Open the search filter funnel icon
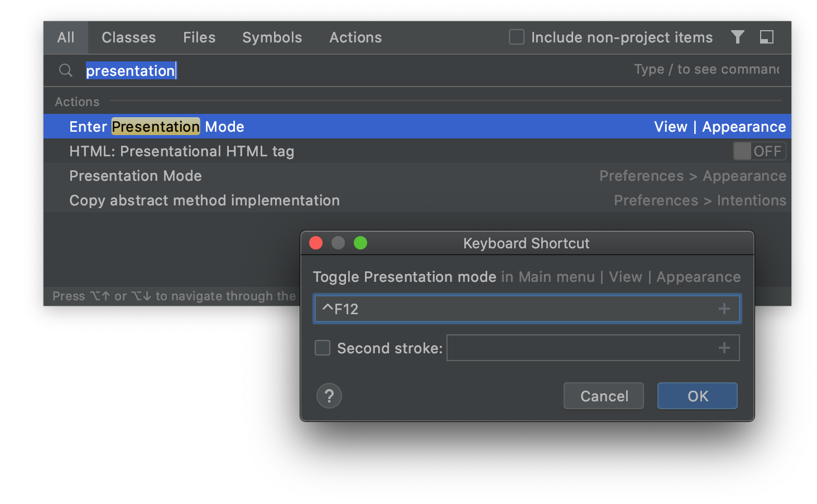 737,37
